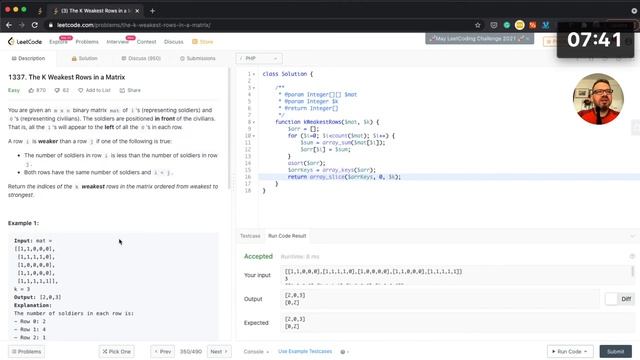This screenshot has width=640, height=360.
Task: Click the address bar URL
Action: click(x=134, y=25)
